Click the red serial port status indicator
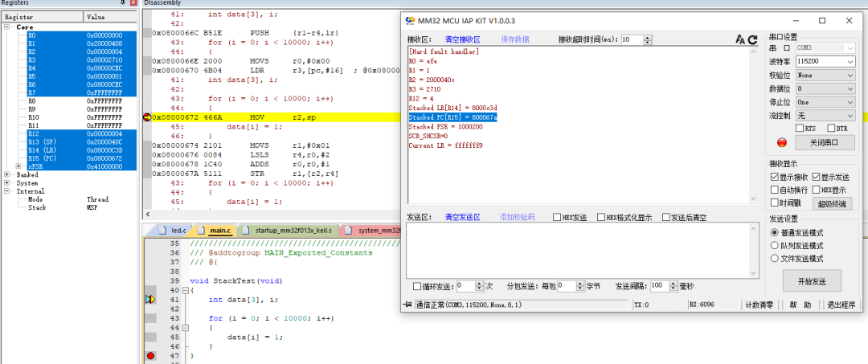The width and height of the screenshot is (868, 364). [x=782, y=142]
